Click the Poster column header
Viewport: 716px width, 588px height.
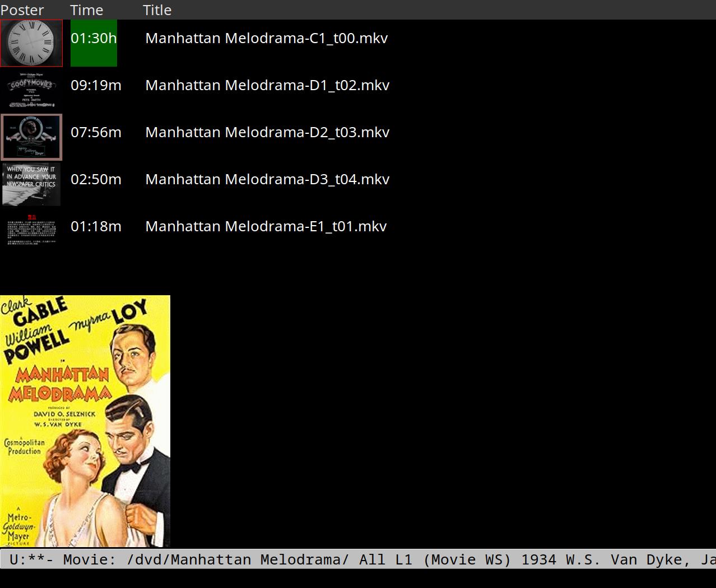point(22,10)
